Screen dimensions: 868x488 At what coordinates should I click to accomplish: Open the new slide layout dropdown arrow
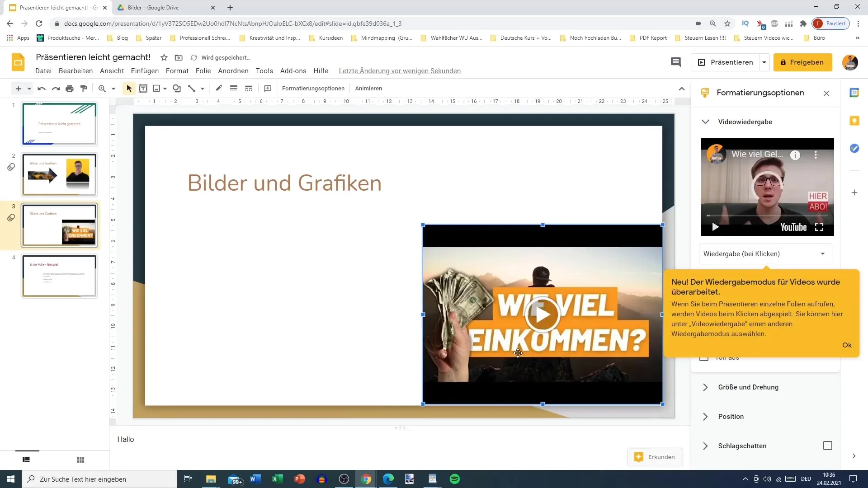[x=29, y=89]
